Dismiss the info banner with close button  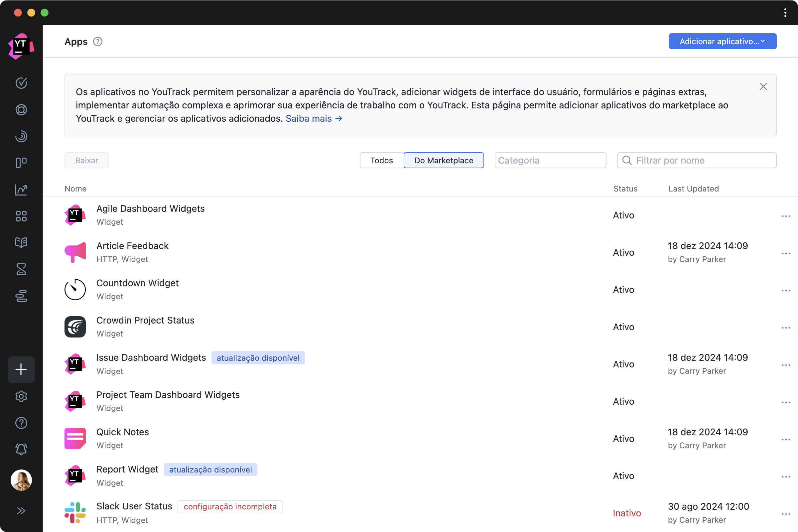[x=762, y=86]
